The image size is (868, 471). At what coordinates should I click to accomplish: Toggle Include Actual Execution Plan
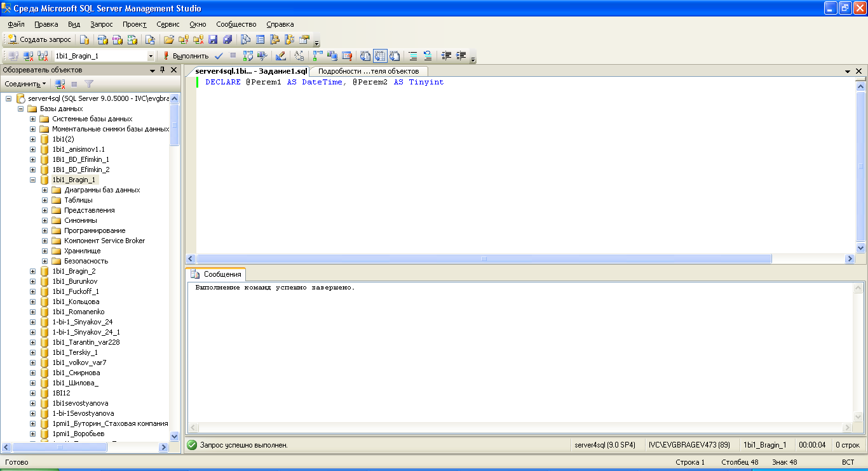coord(317,56)
